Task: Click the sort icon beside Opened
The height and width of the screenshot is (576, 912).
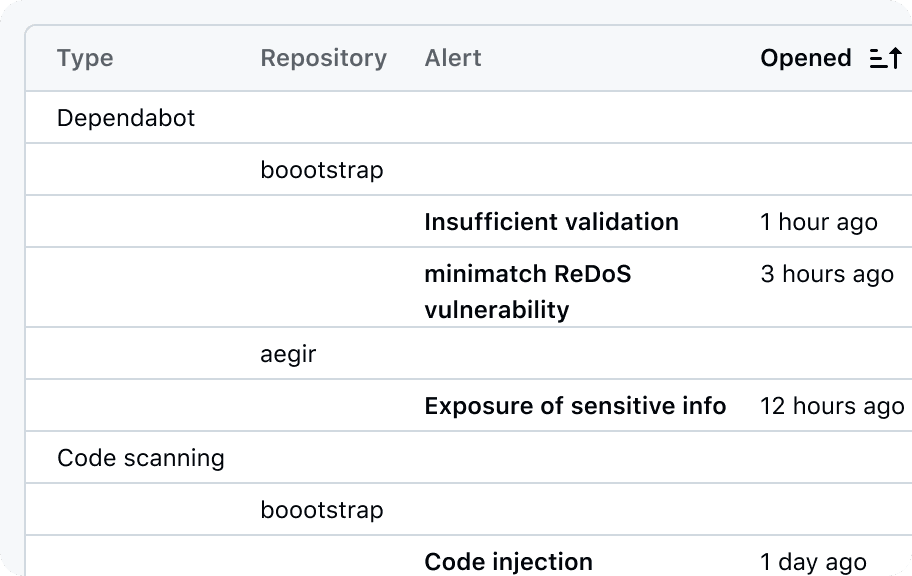Action: click(x=885, y=59)
